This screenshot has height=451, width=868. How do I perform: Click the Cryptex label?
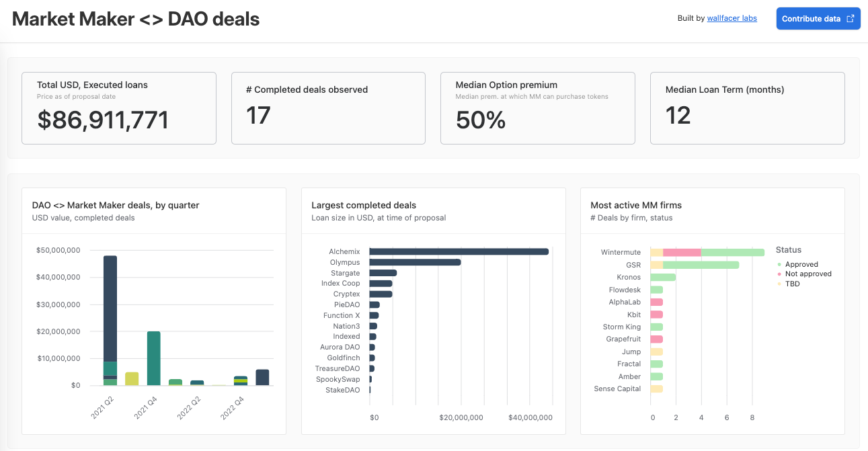[x=347, y=294]
